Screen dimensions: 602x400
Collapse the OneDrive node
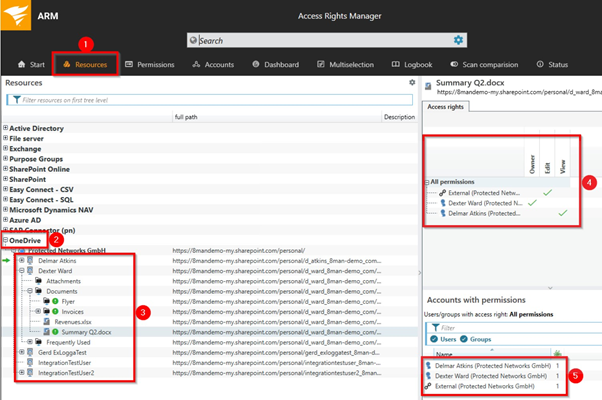tap(5, 240)
